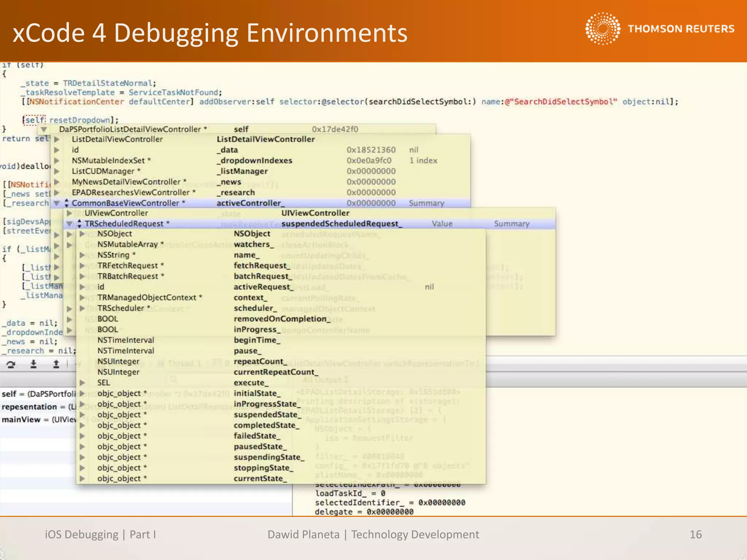Expand the TRManagedObjectContext context_ row

pyautogui.click(x=82, y=298)
